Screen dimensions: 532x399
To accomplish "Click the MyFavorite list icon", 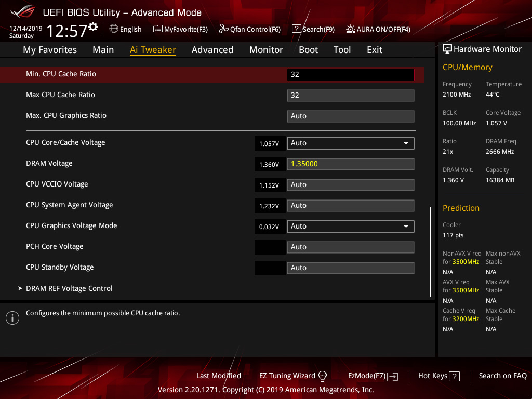I will [x=158, y=29].
